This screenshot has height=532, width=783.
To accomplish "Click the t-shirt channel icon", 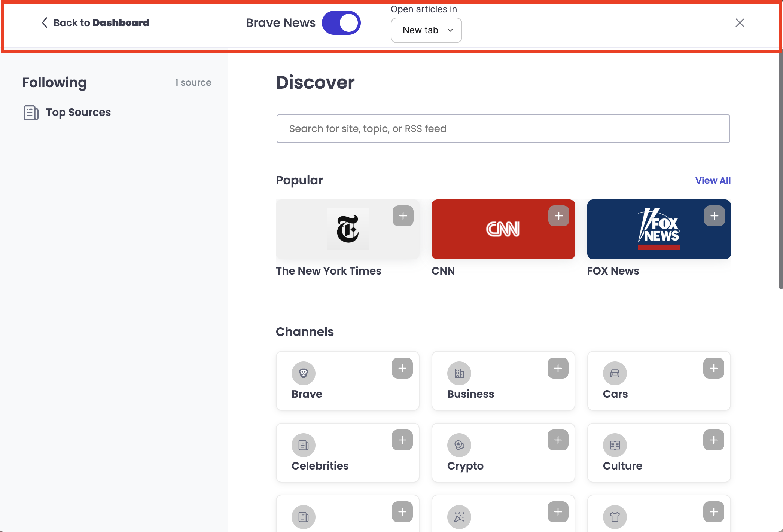I will click(615, 517).
